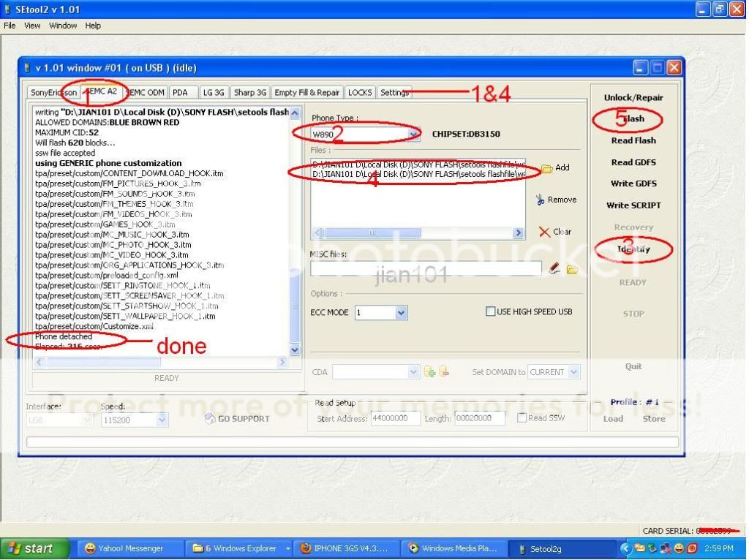Open the CDA dropdown list

coord(414,371)
